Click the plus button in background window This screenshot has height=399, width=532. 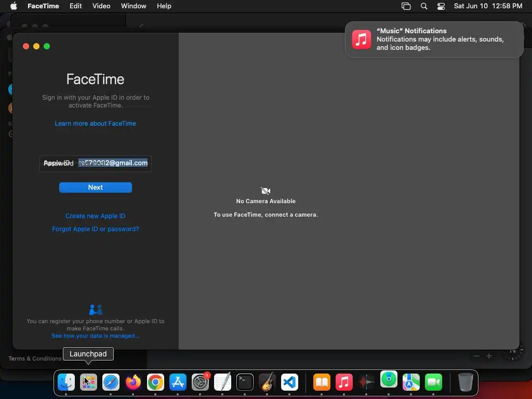(489, 356)
